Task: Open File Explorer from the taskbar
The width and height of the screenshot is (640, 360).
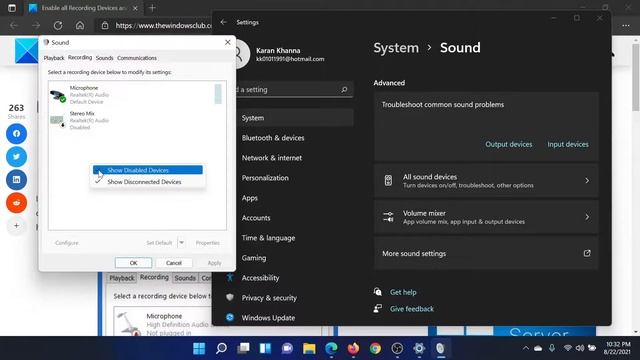Action: coord(309,348)
